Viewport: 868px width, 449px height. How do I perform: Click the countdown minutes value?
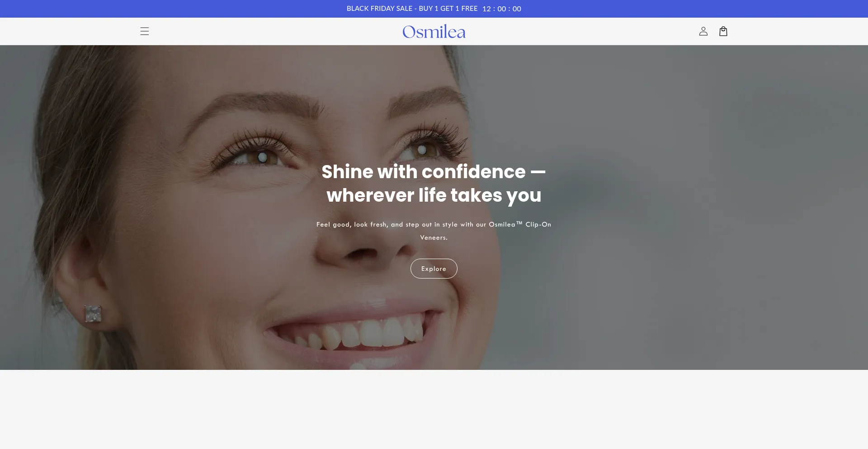pyautogui.click(x=501, y=9)
